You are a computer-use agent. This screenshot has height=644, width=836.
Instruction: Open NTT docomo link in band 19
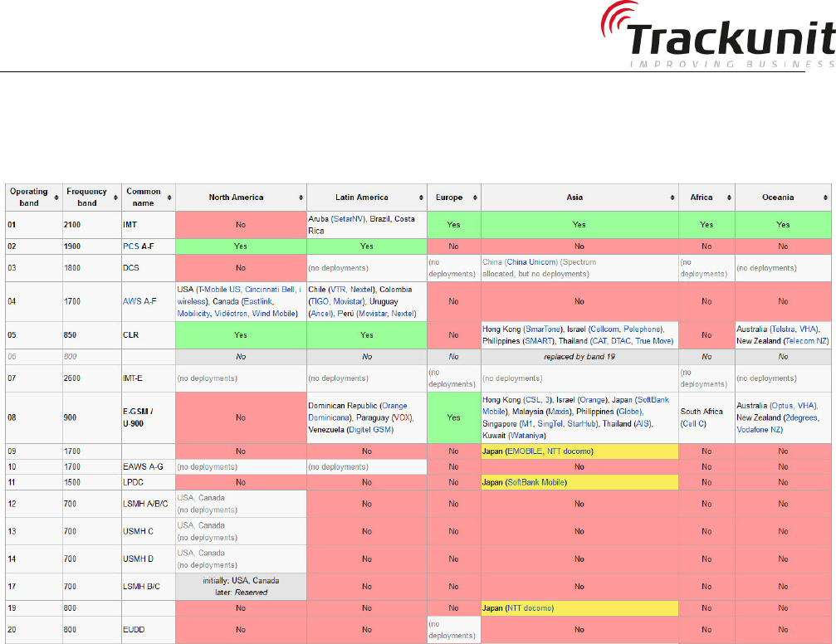[530, 607]
